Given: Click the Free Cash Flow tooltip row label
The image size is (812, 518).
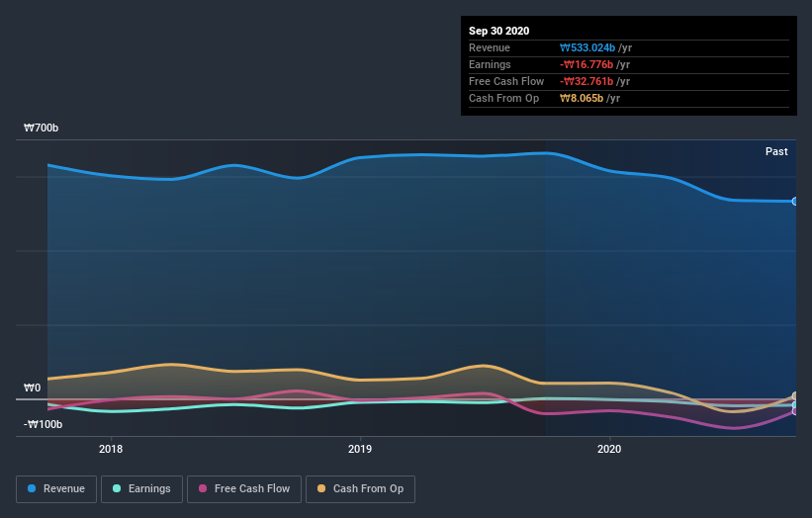Looking at the screenshot, I should 506,82.
